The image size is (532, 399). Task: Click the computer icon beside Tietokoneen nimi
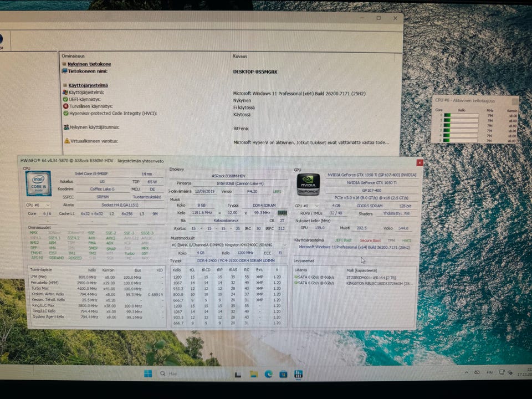pyautogui.click(x=64, y=71)
